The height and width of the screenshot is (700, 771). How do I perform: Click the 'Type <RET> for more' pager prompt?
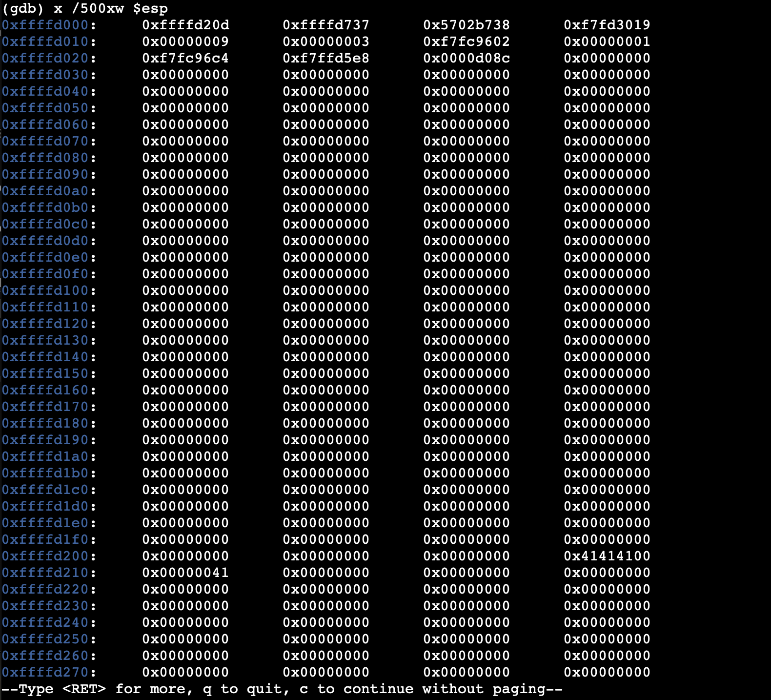coord(282,689)
